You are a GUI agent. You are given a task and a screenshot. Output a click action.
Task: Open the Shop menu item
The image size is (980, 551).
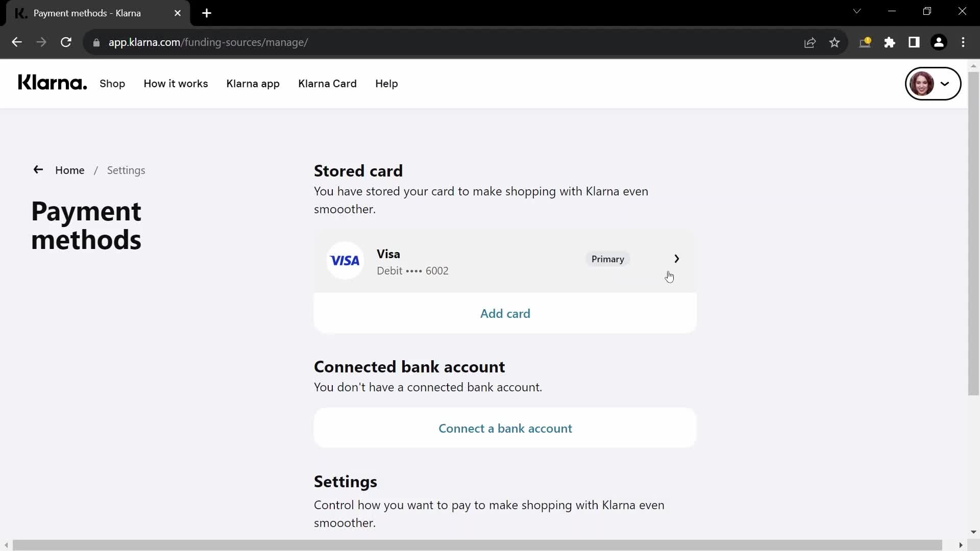112,84
